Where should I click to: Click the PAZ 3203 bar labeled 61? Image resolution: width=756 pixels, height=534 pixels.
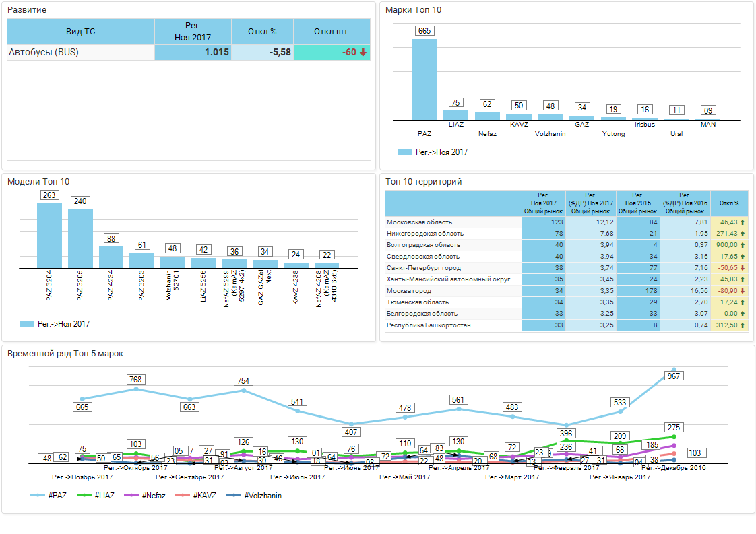[x=141, y=261]
